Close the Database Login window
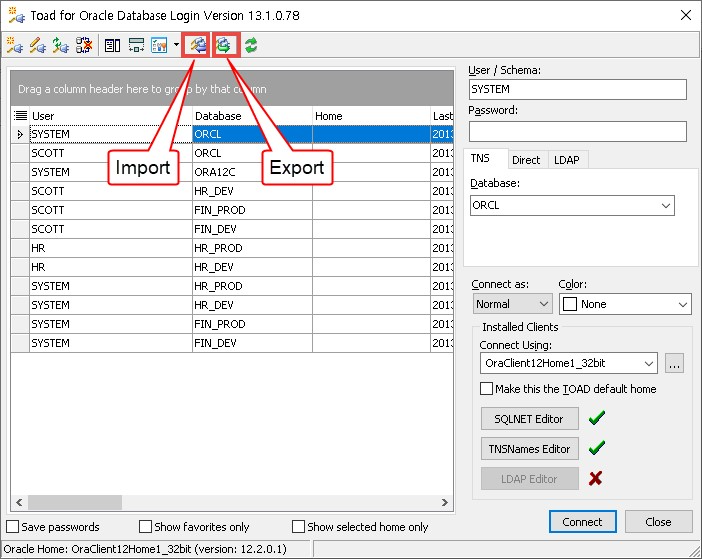This screenshot has width=702, height=559. 685,15
